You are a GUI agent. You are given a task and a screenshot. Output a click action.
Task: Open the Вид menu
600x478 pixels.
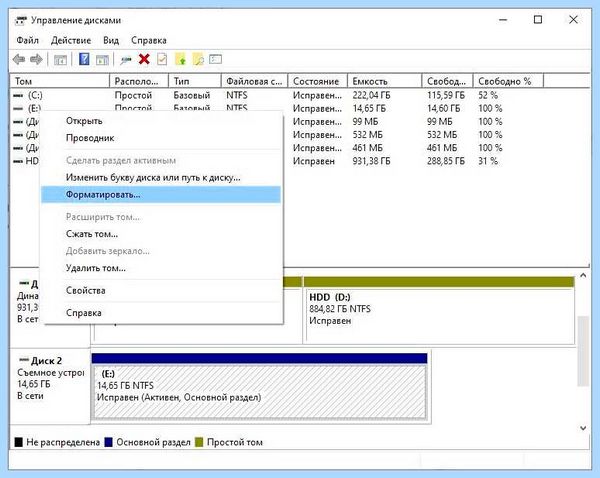(x=111, y=40)
